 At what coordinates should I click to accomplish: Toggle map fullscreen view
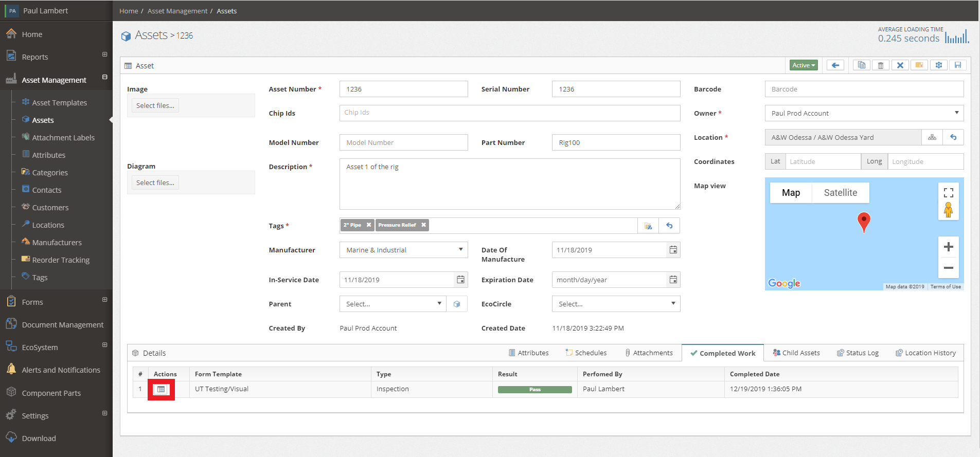click(949, 193)
